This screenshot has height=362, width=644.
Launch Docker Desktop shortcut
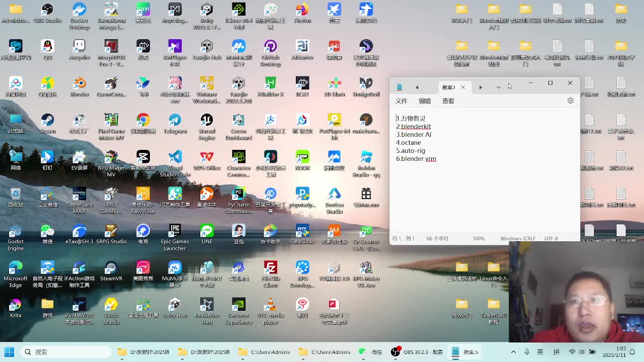pos(79,16)
